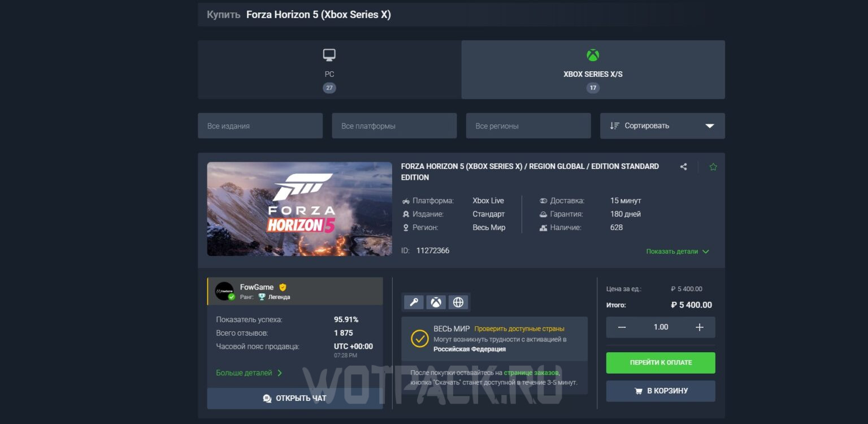Click the quantity field showing 1.00
This screenshot has width=868, height=424.
661,327
